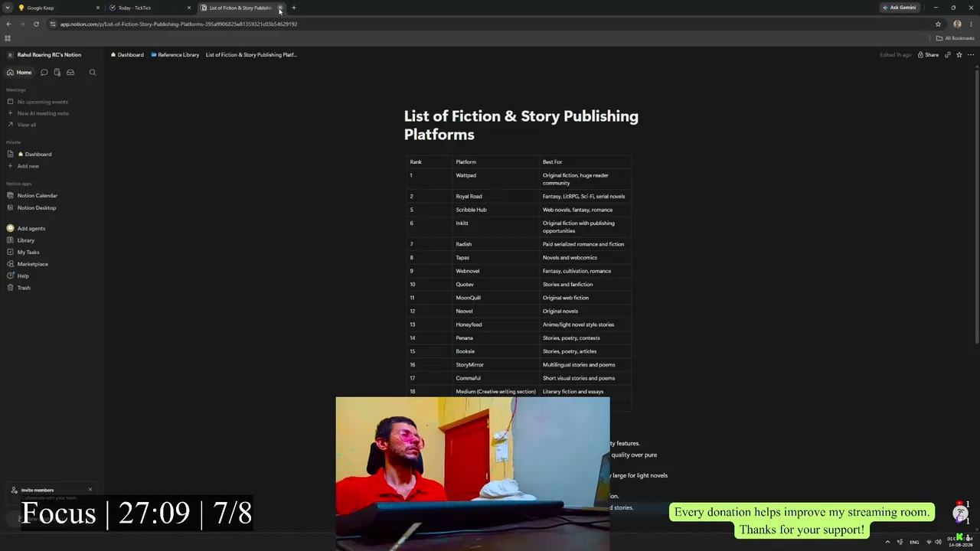The image size is (980, 551).
Task: Open Trash in the sidebar
Action: pos(24,288)
